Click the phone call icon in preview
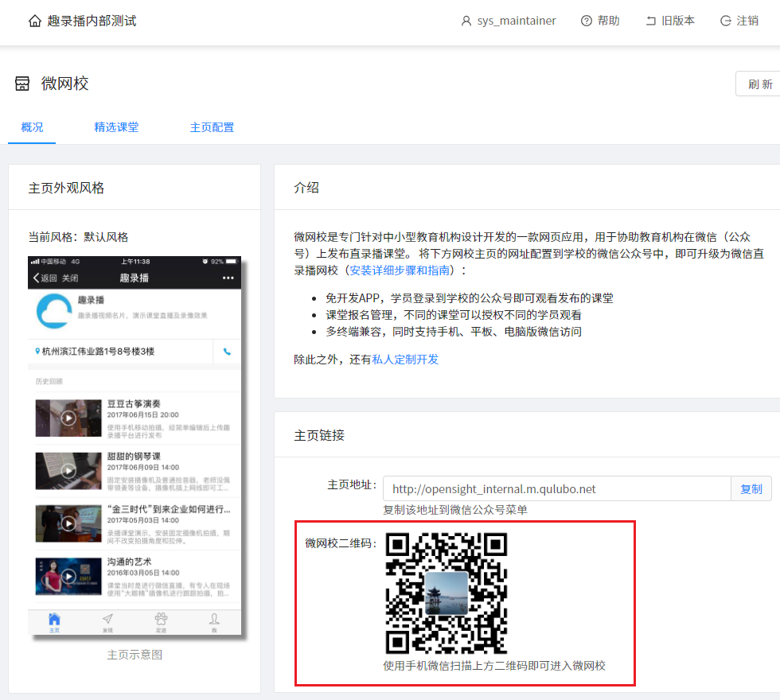Image resolution: width=780 pixels, height=700 pixels. (228, 352)
